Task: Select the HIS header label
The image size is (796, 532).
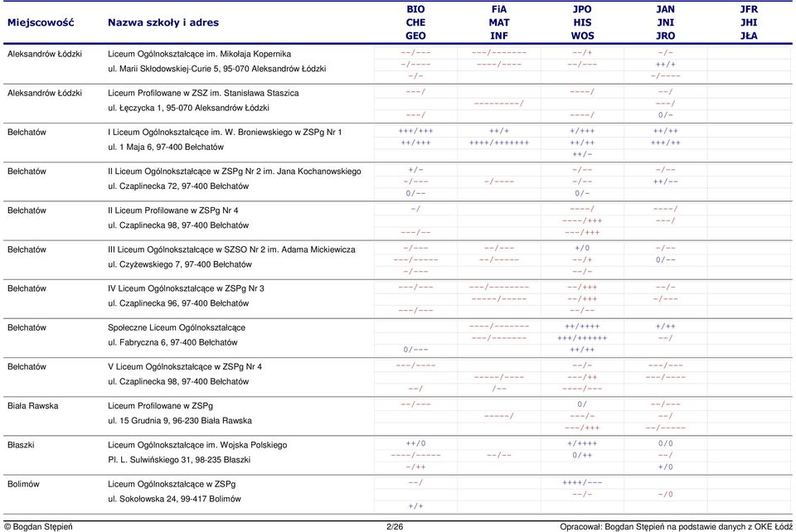Action: 582,22
